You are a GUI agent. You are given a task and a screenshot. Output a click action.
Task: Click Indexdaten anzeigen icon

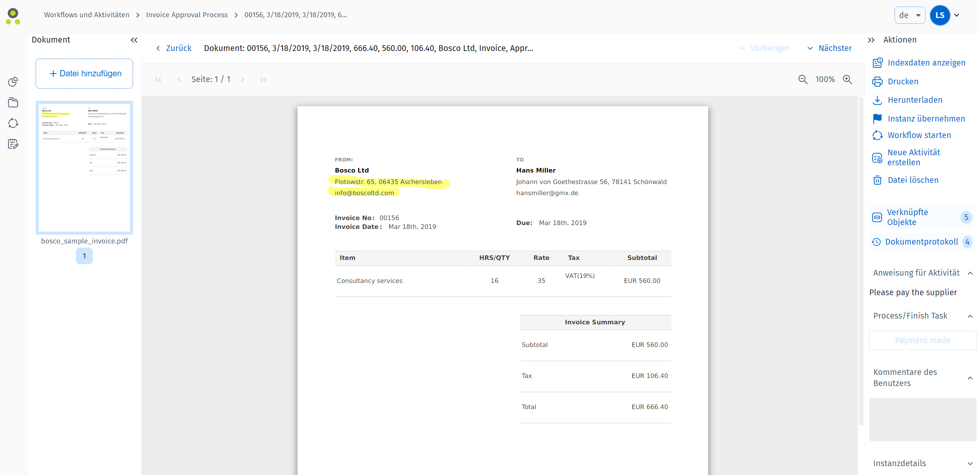877,63
